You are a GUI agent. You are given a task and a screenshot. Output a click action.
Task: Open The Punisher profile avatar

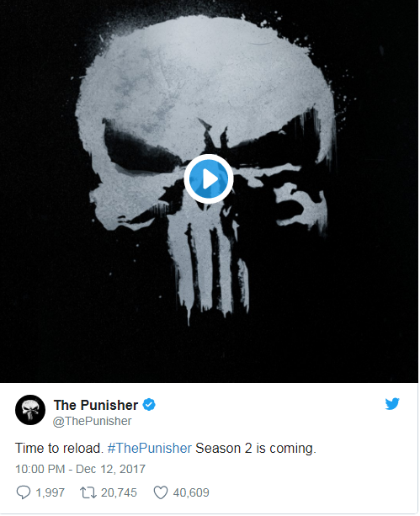coord(30,410)
